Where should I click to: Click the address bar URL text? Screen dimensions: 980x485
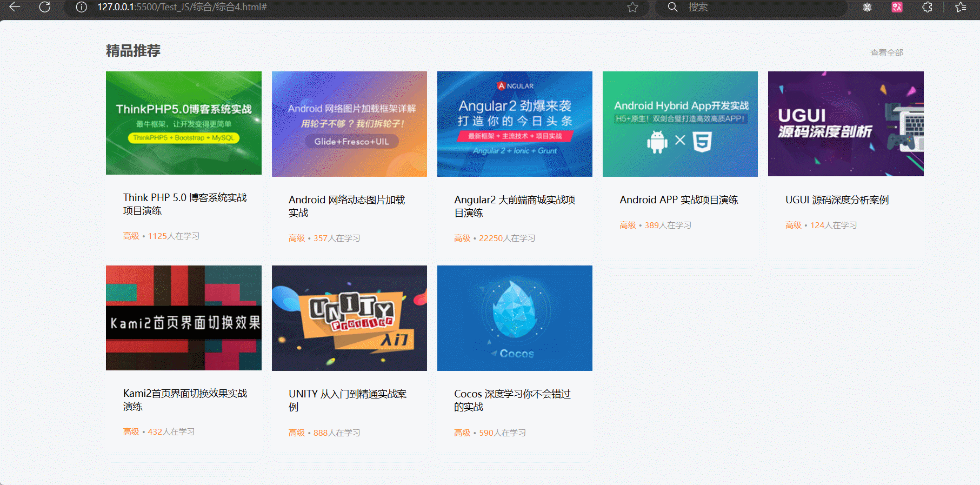(182, 7)
